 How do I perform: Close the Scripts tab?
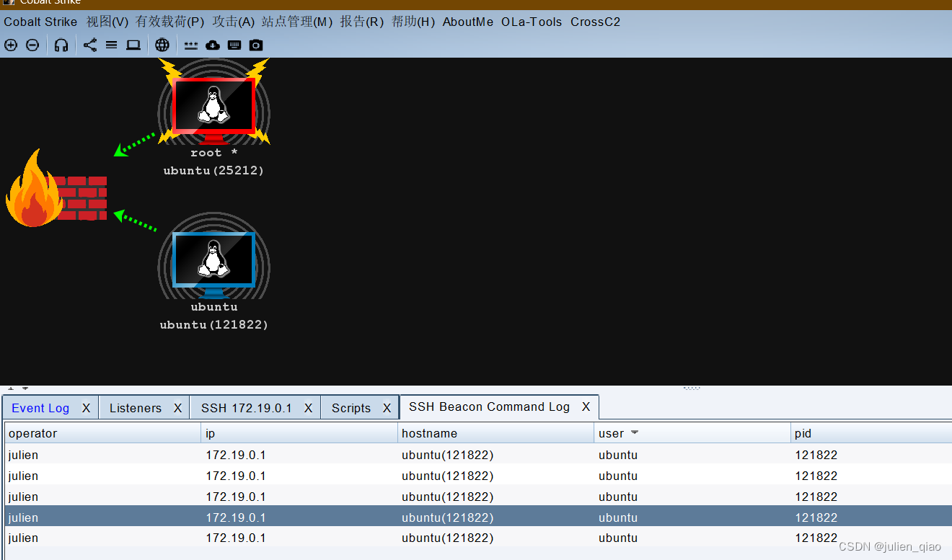(x=387, y=408)
